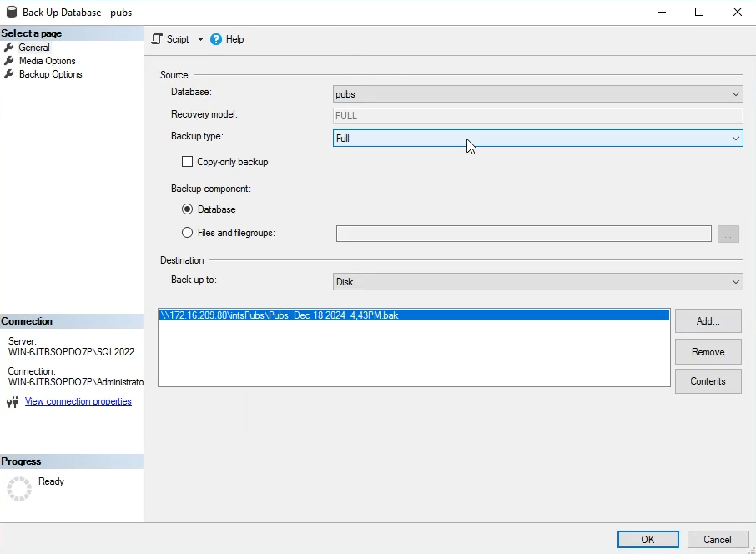Maximize the Back Up Database window
Viewport: 756px width, 554px height.
[x=699, y=12]
